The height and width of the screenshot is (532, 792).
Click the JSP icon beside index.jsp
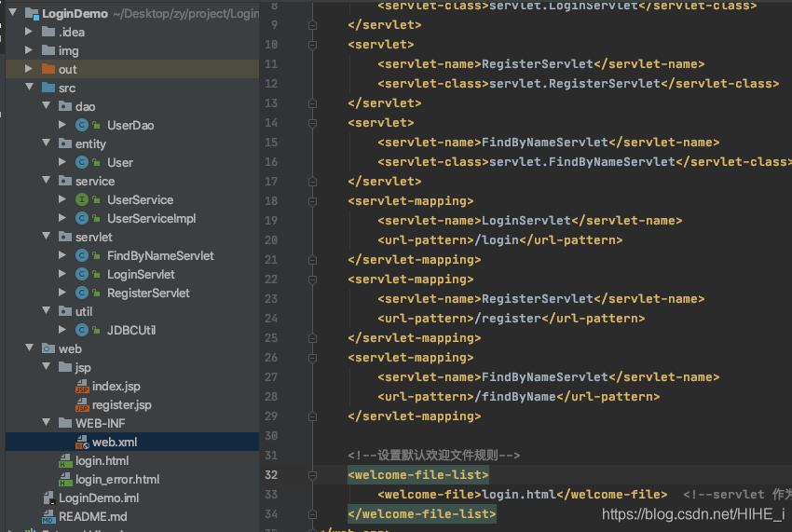coord(82,387)
